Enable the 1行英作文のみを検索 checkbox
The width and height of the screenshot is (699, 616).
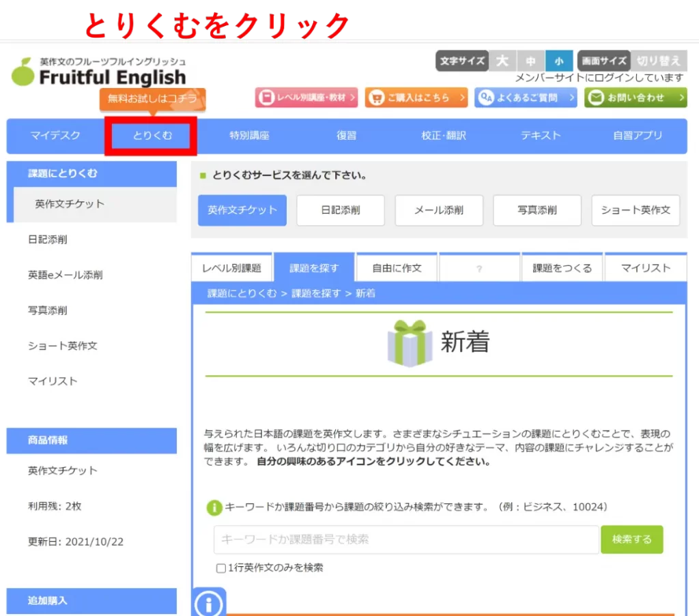[221, 568]
